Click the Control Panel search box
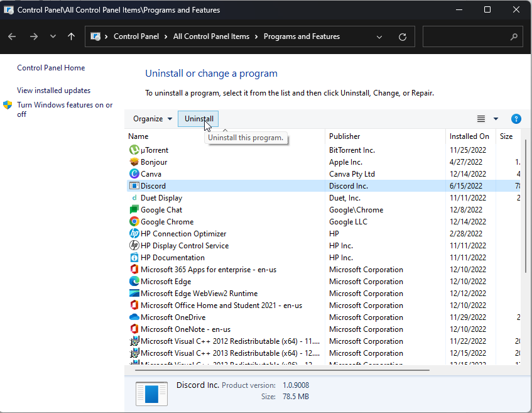This screenshot has width=532, height=413. pos(472,37)
